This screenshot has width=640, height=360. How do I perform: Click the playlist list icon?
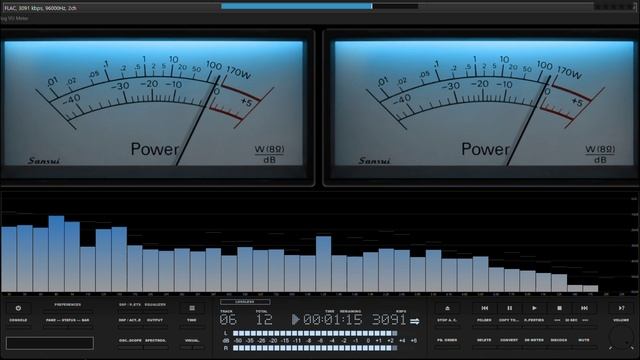pyautogui.click(x=192, y=308)
